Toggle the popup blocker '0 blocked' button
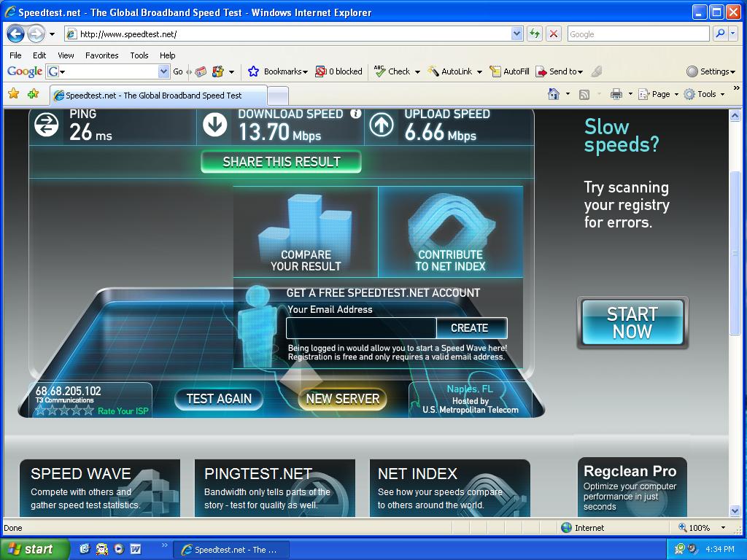Viewport: 747px width, 560px height. click(x=338, y=71)
